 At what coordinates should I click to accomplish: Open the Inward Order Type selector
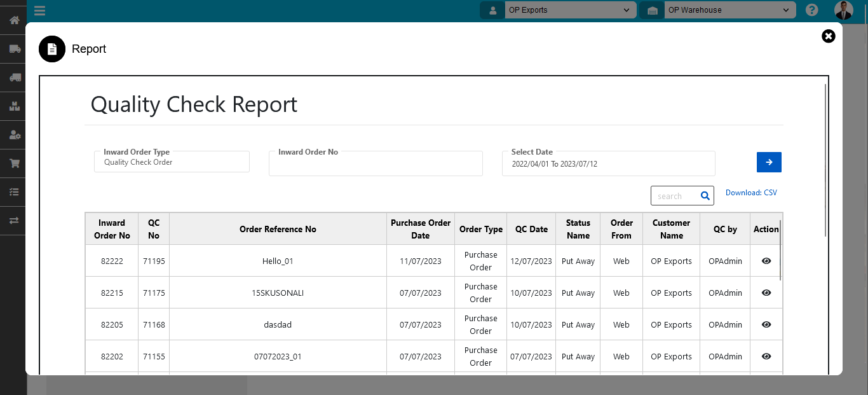(172, 162)
